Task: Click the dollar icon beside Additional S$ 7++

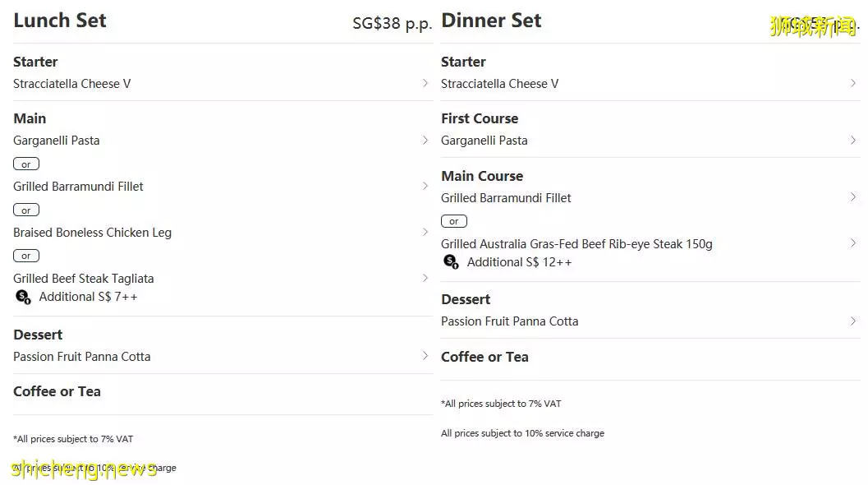Action: (x=23, y=297)
